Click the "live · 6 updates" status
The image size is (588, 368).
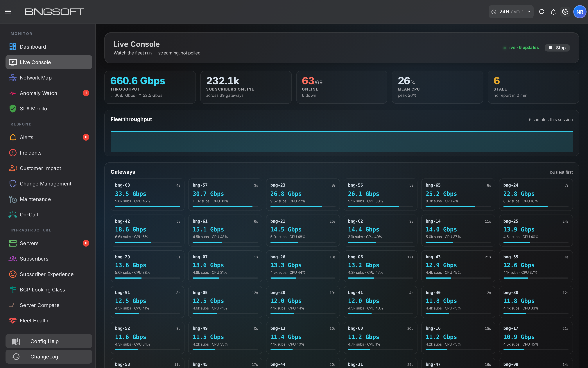point(521,47)
